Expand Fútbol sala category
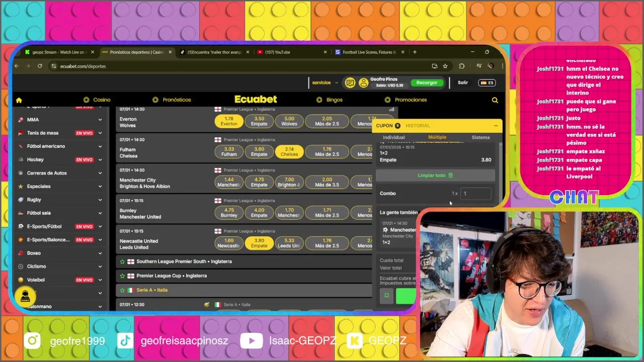The image size is (644, 362). [100, 213]
